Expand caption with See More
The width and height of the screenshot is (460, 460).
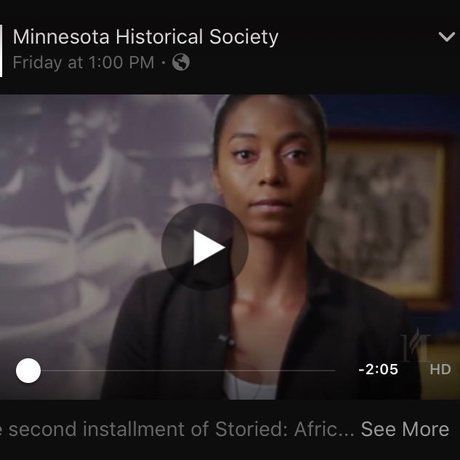tap(405, 429)
